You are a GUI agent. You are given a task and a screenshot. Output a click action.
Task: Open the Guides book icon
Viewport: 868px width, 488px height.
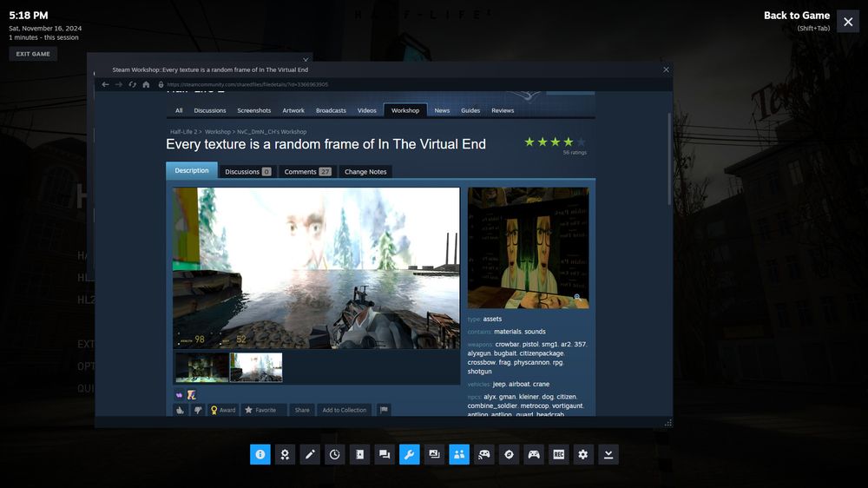(360, 454)
